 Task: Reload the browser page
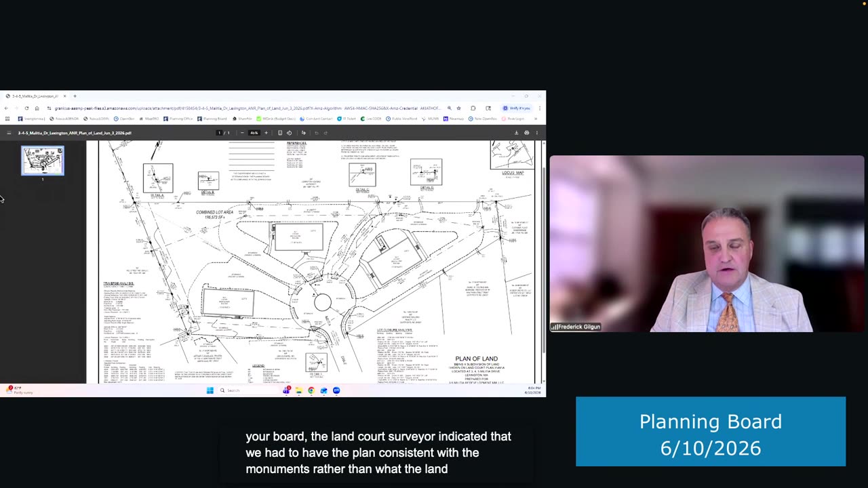click(26, 108)
